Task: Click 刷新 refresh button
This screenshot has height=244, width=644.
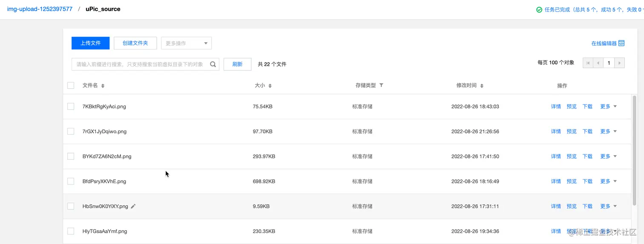Action: [237, 64]
